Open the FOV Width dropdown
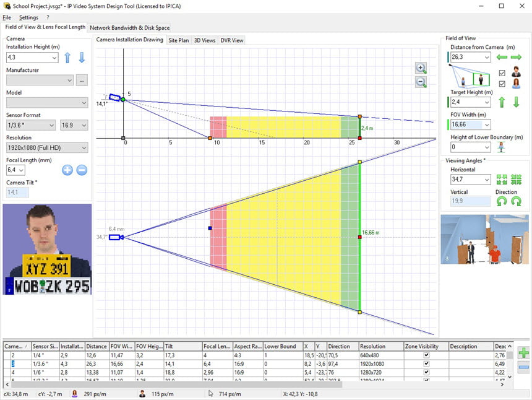The width and height of the screenshot is (532, 400). pos(487,124)
